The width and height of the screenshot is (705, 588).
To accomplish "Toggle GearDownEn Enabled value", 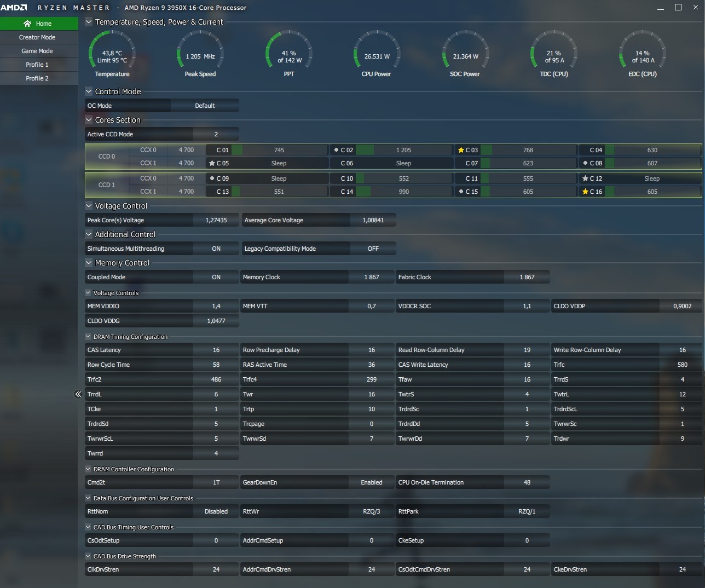I will 372,482.
